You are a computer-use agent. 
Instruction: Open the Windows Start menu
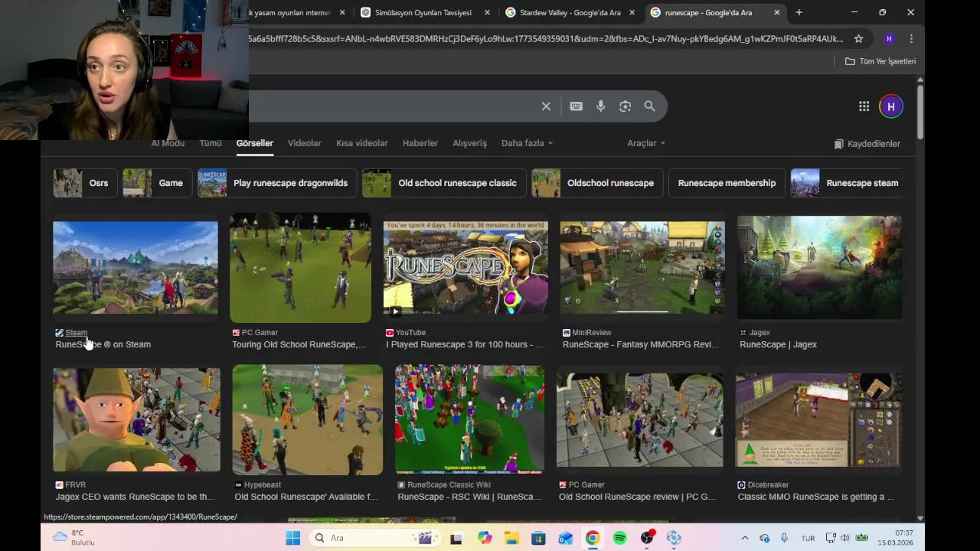tap(292, 538)
